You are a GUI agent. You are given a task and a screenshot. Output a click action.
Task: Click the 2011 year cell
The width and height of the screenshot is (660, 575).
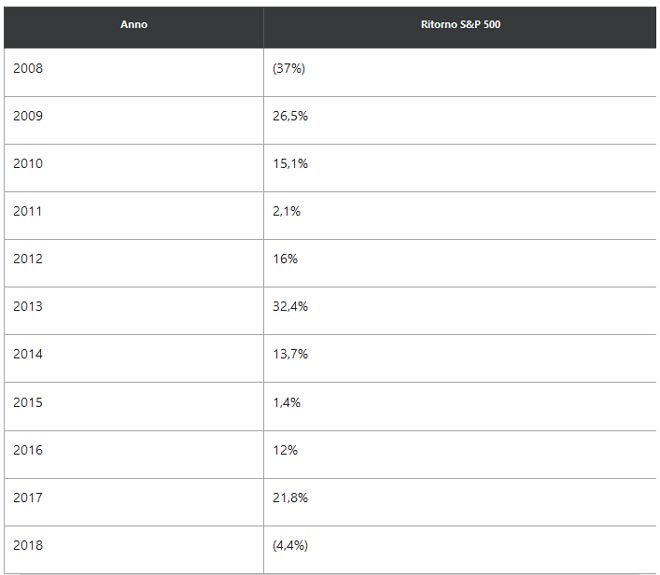click(x=28, y=211)
